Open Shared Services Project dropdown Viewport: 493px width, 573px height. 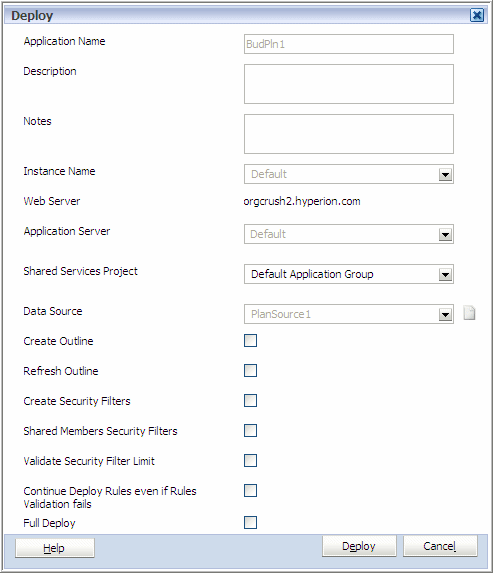tap(445, 274)
